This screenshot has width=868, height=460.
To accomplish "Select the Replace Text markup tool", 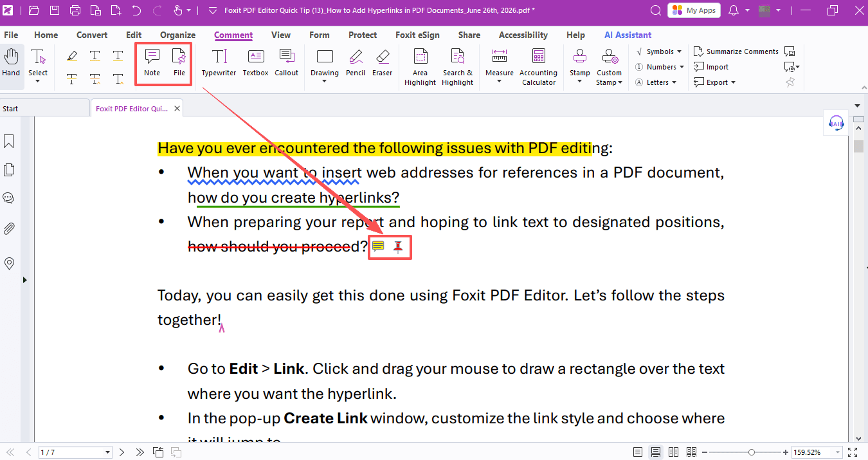I will (95, 80).
